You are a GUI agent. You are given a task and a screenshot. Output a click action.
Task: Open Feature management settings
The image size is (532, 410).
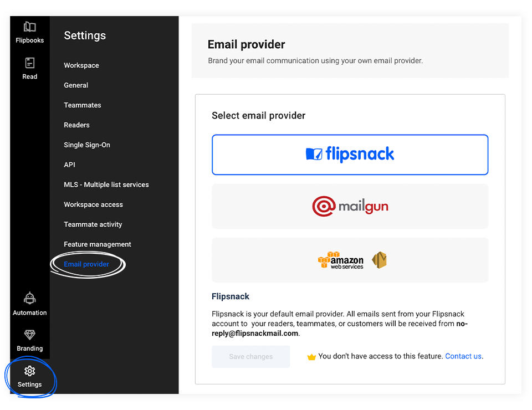tap(98, 244)
